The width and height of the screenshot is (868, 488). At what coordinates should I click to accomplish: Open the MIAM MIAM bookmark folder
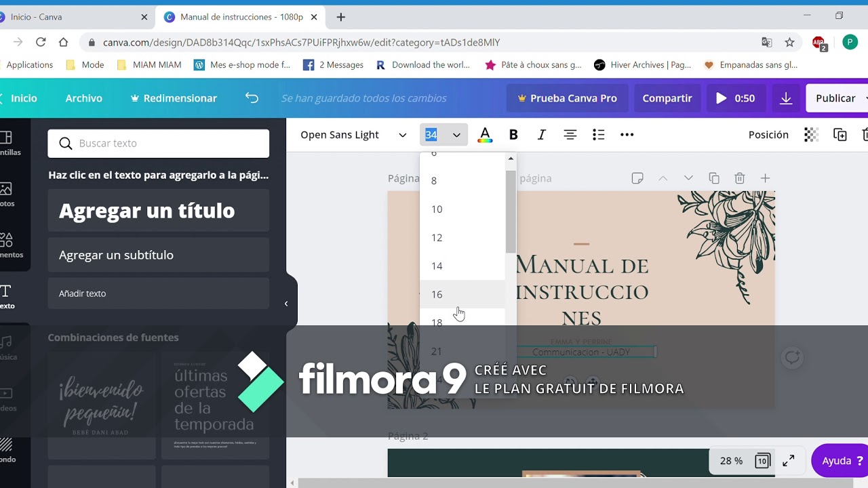click(149, 65)
